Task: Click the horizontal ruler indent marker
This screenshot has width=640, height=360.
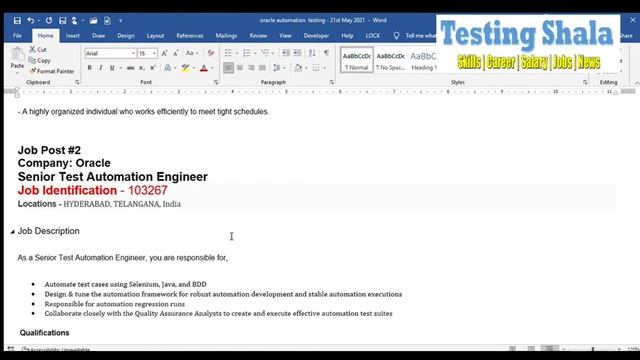Action: click(x=17, y=93)
